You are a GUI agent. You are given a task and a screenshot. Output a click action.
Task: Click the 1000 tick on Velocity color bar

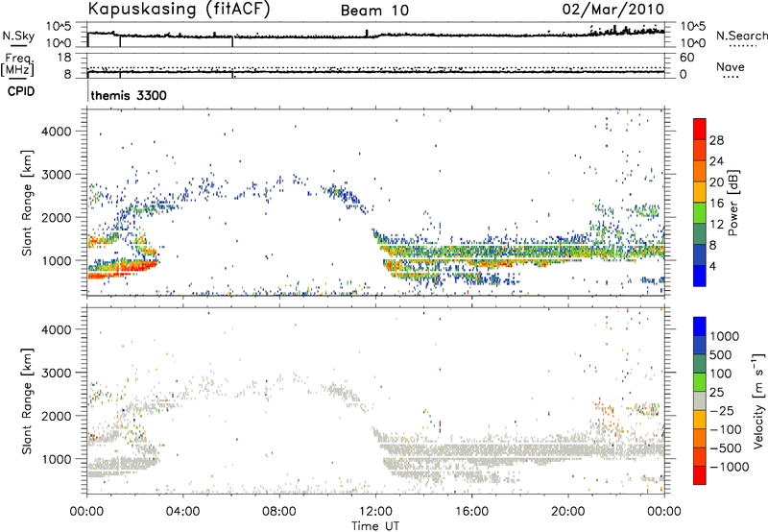pyautogui.click(x=725, y=336)
